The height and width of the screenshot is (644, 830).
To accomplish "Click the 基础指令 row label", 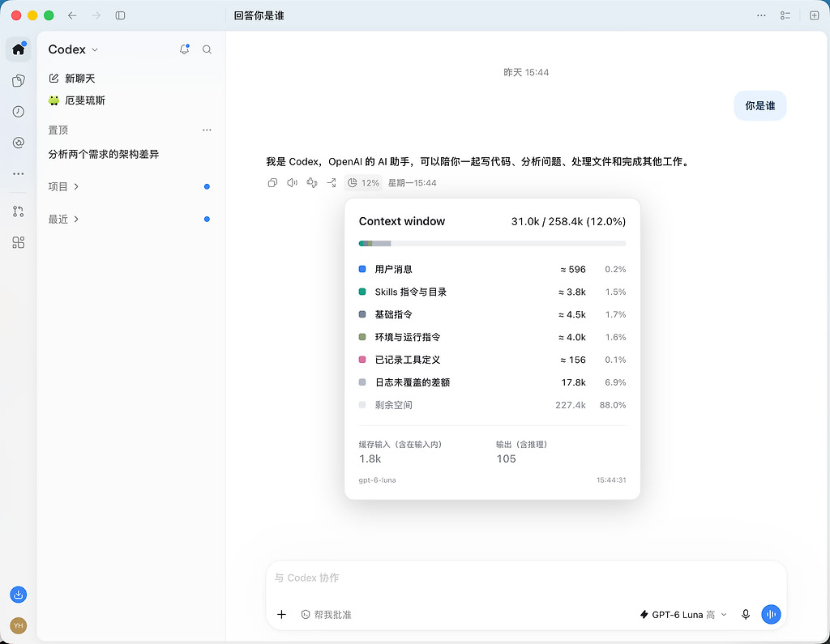I will coord(393,314).
